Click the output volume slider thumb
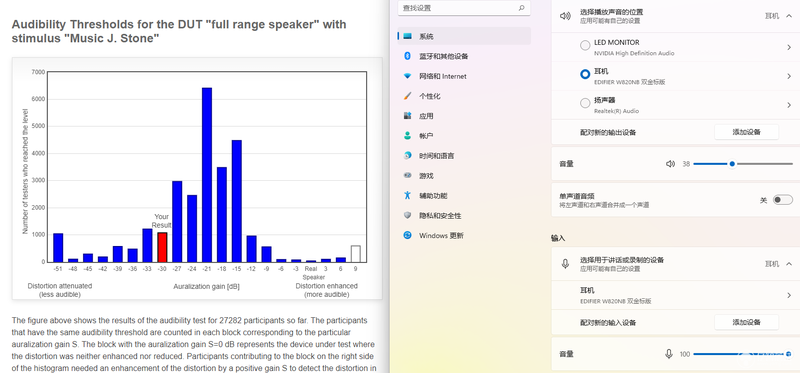This screenshot has width=800, height=373. pos(732,164)
